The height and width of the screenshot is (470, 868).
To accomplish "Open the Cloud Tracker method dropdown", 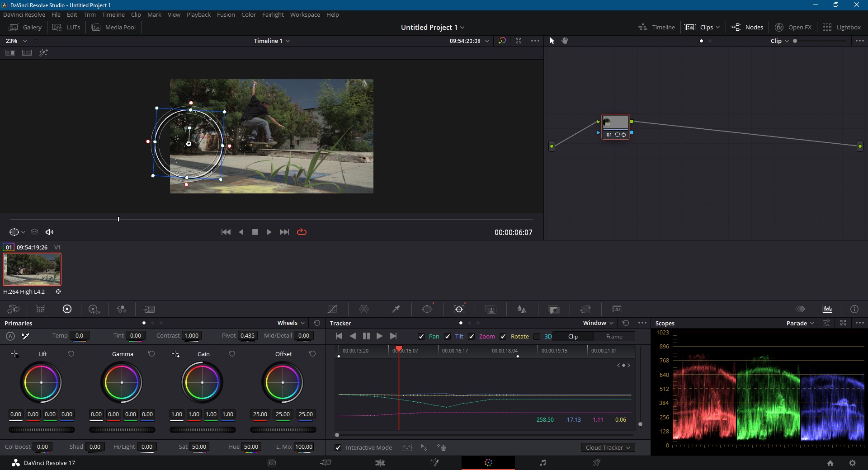I will coord(608,447).
